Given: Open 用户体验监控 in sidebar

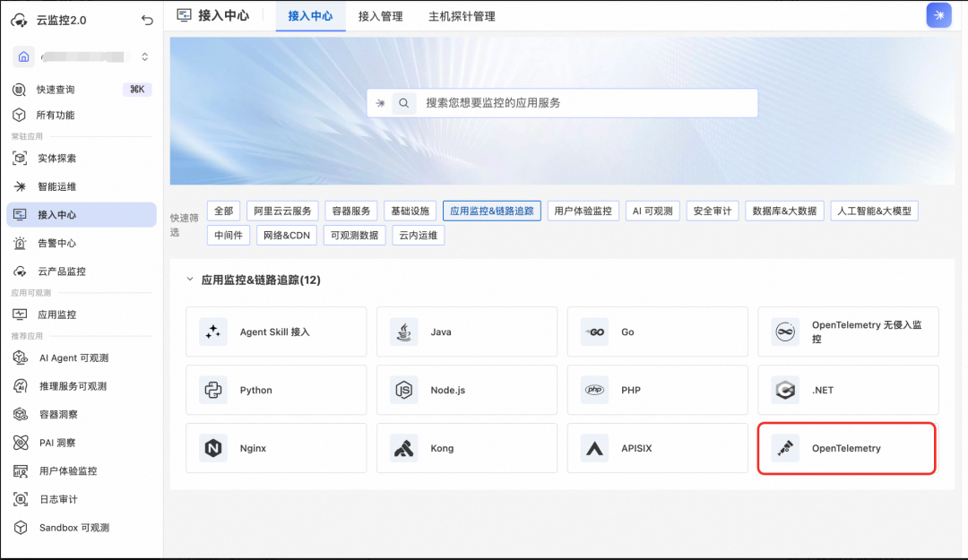Looking at the screenshot, I should [82, 471].
